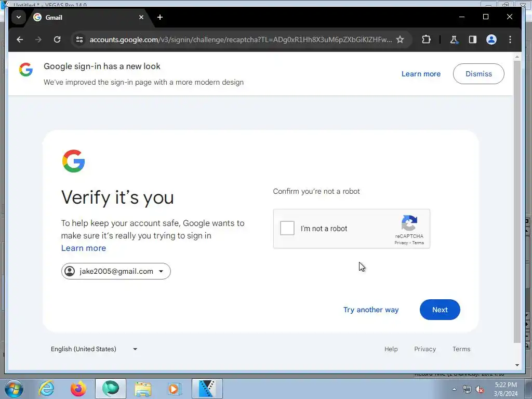The width and height of the screenshot is (532, 399).
Task: Open the Extensions puzzle icon
Action: pos(426,39)
